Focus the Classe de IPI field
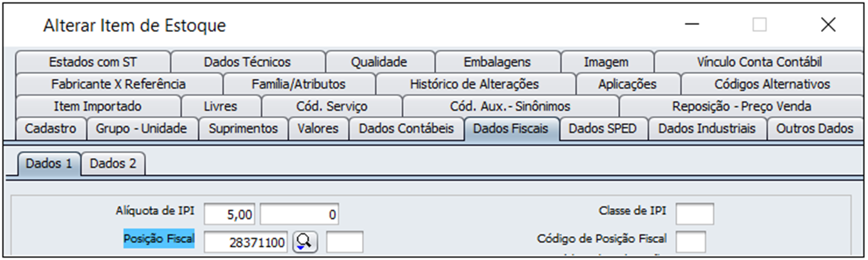 pos(695,213)
